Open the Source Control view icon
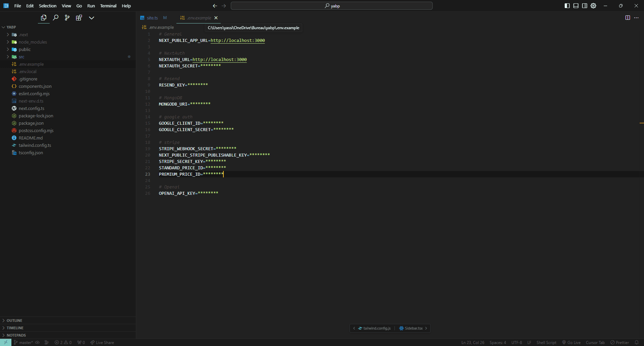Viewport: 644px width, 346px height. click(67, 18)
